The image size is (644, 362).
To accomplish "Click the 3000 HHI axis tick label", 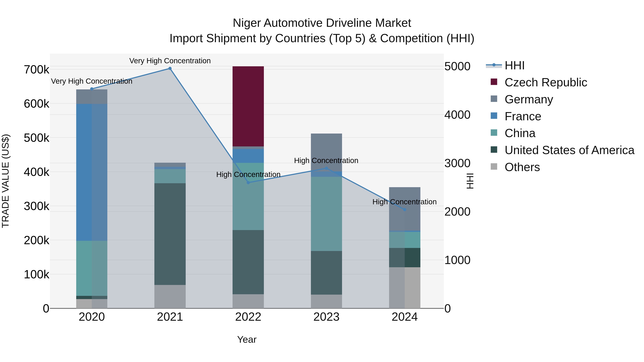I will [x=457, y=163].
